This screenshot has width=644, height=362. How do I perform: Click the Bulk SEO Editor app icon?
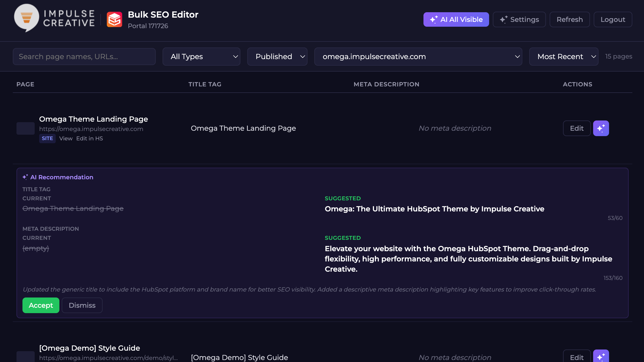pyautogui.click(x=114, y=19)
